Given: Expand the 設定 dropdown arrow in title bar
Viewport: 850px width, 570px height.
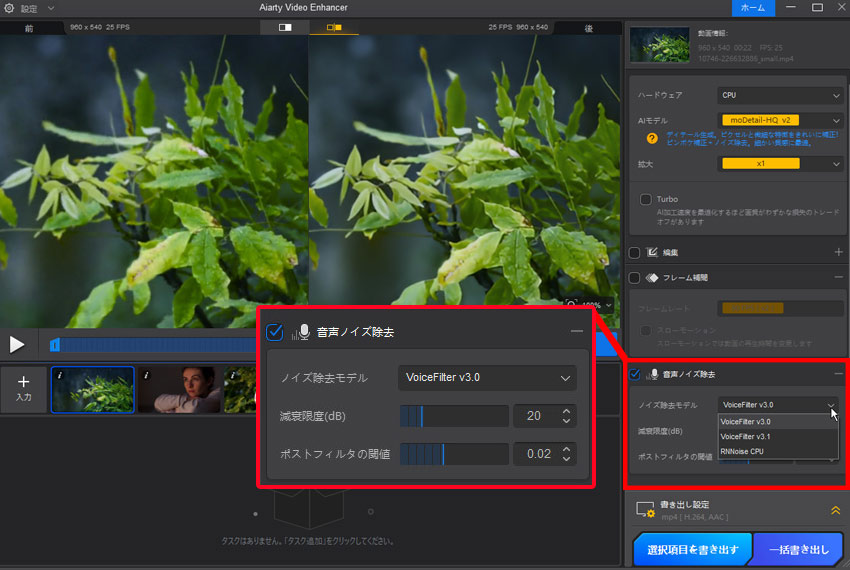Looking at the screenshot, I should (50, 8).
